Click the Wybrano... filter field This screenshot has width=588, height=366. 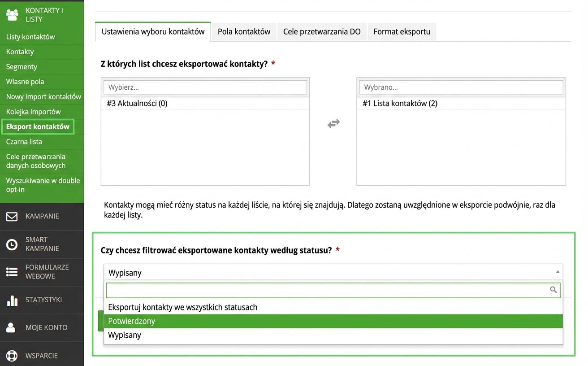(x=461, y=87)
